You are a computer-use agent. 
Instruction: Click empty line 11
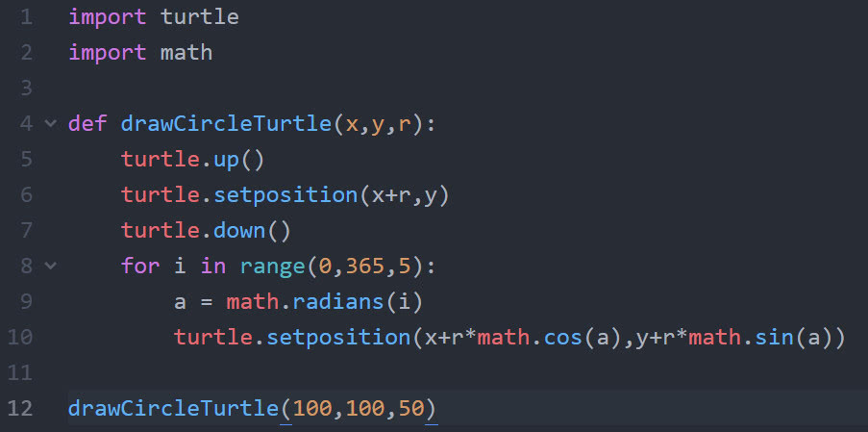(384, 372)
